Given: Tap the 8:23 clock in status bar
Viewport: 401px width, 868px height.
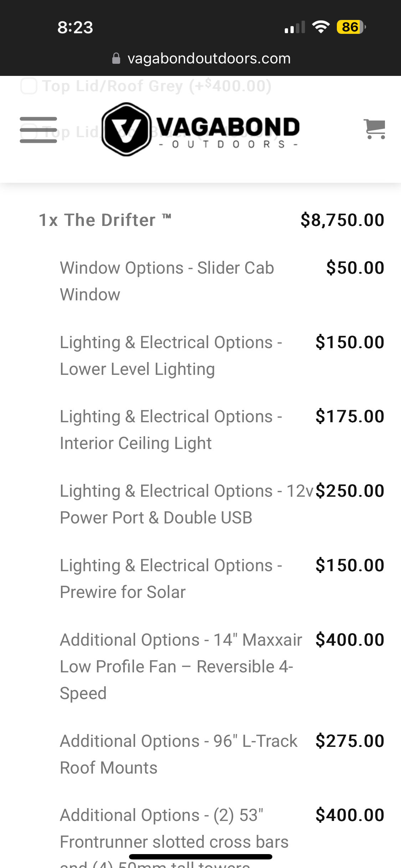Looking at the screenshot, I should [x=75, y=27].
